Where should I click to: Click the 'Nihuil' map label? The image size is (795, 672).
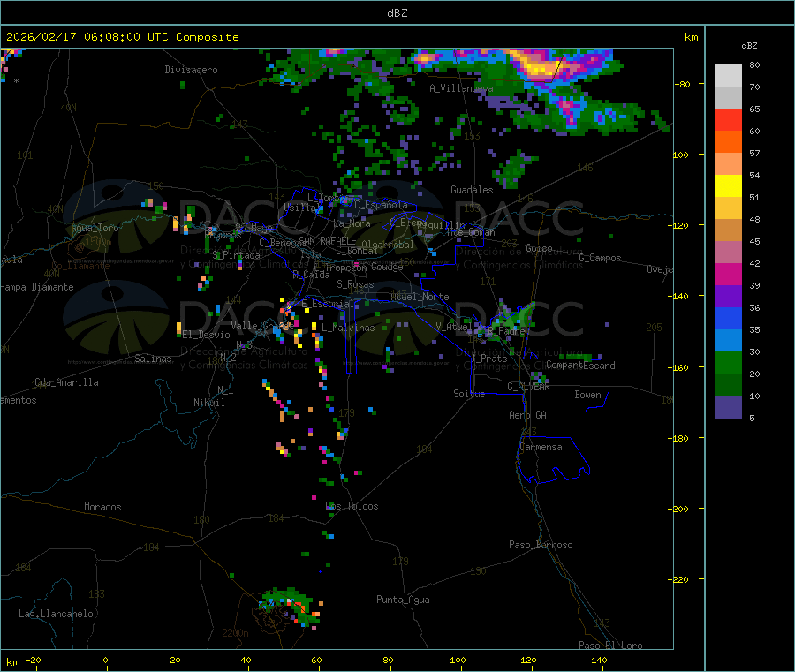point(208,403)
